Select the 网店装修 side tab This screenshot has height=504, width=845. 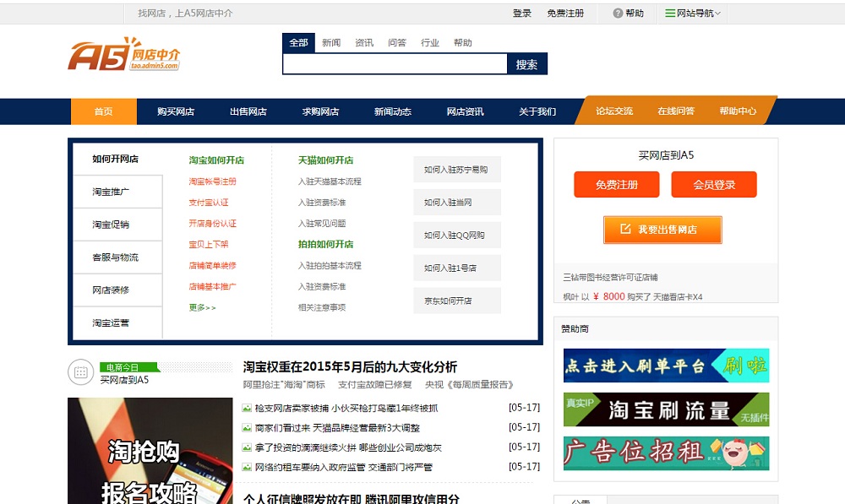pyautogui.click(x=117, y=290)
